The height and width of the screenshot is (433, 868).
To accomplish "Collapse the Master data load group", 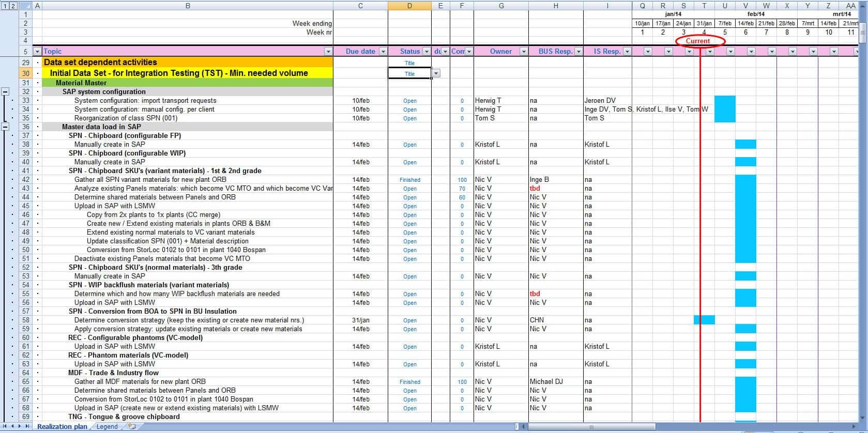I will pos(5,127).
